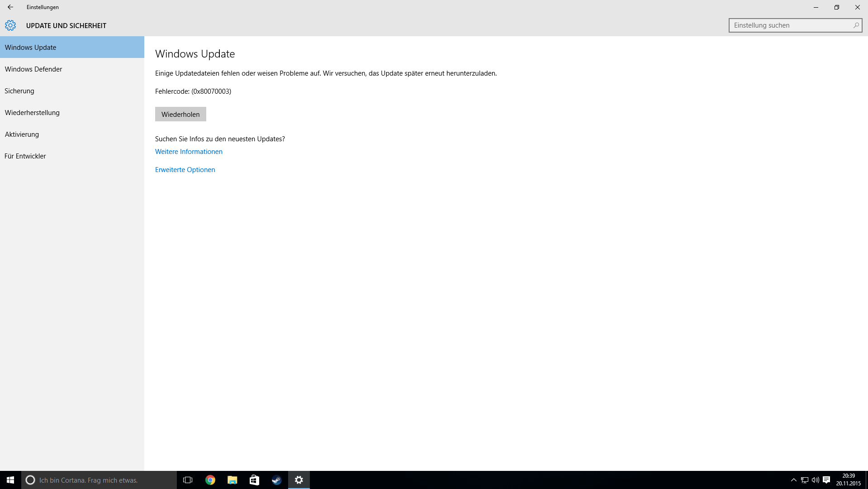Open Task View from the taskbar
The width and height of the screenshot is (868, 489).
pyautogui.click(x=188, y=480)
